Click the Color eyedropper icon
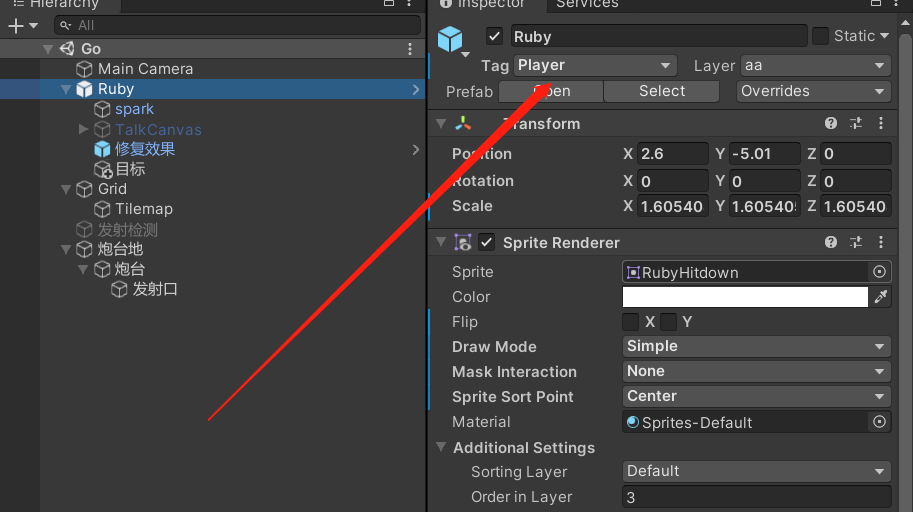 point(881,296)
